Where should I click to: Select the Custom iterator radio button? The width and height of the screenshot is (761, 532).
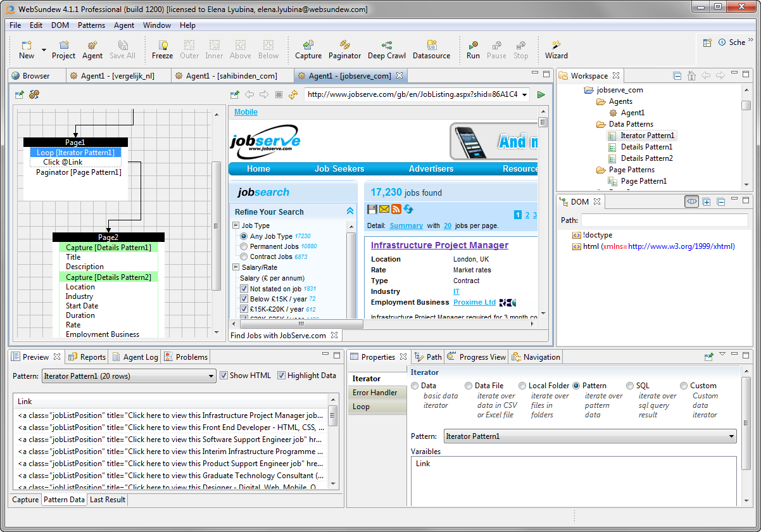[684, 386]
